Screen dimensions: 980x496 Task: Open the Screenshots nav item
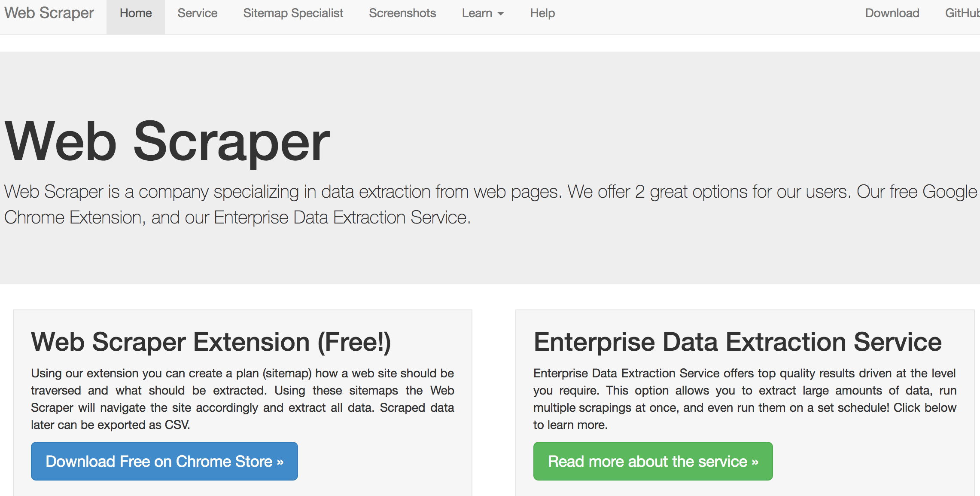pos(402,13)
